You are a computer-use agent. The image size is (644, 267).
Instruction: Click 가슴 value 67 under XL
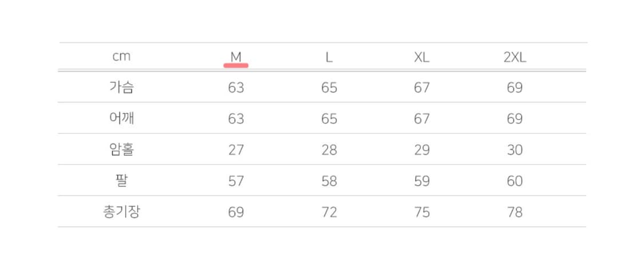[x=422, y=88]
